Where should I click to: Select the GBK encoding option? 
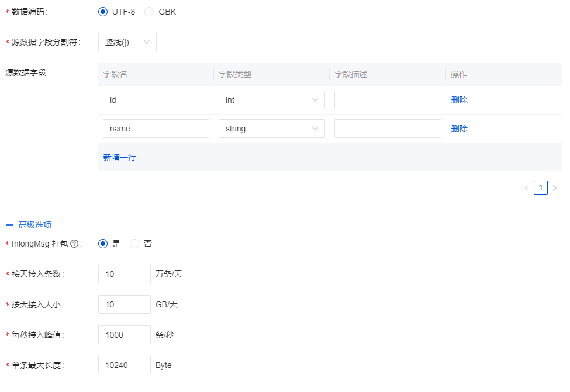[x=149, y=12]
